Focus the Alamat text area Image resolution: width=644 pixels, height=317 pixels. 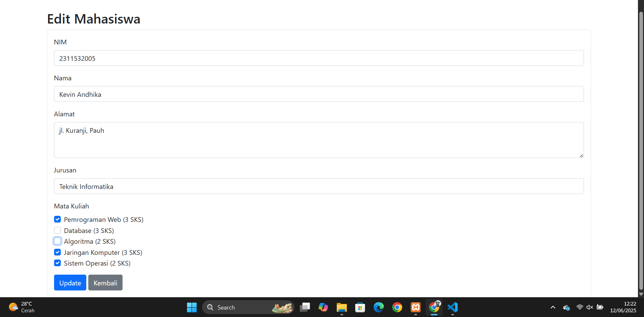[x=319, y=140]
